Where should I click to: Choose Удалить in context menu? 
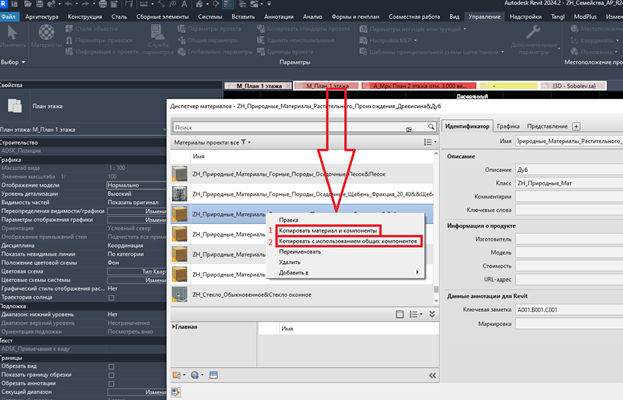pos(289,262)
